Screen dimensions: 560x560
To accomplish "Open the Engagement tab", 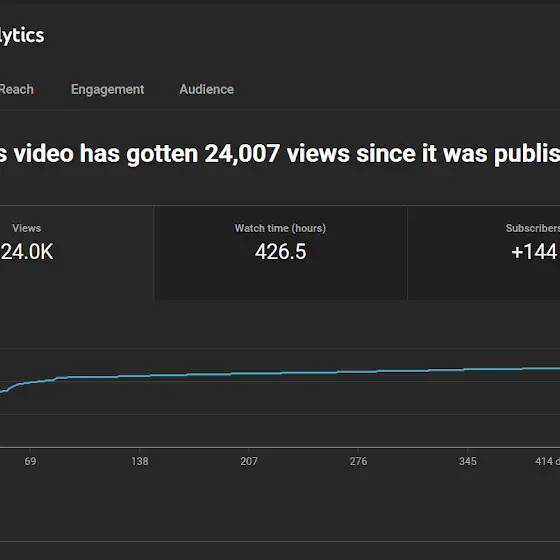I will (108, 89).
